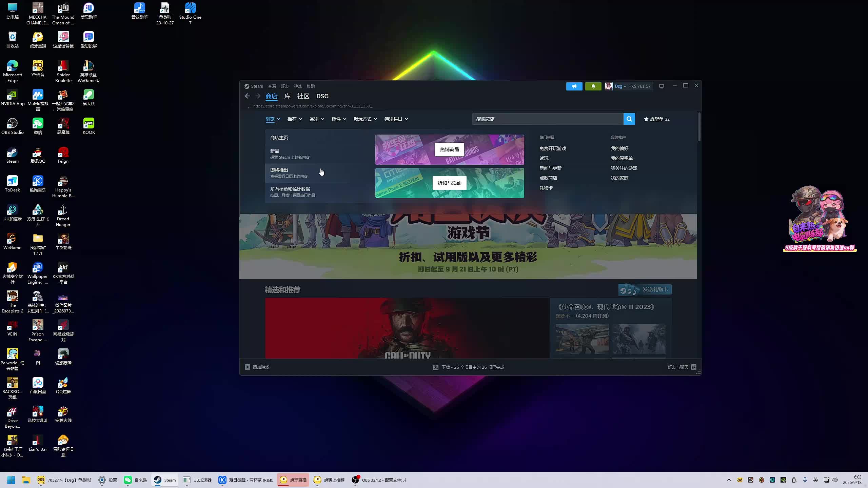Open the Steam menu in the title bar

257,86
